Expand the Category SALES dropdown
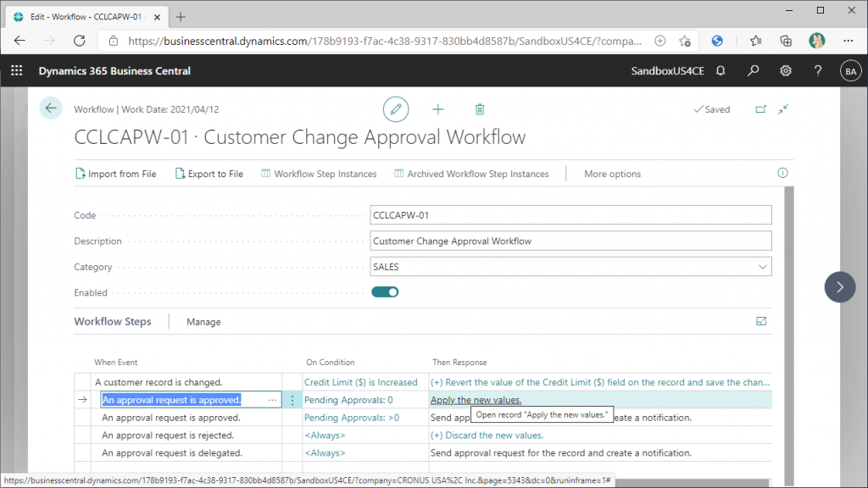Viewport: 868px width, 488px height. tap(762, 267)
